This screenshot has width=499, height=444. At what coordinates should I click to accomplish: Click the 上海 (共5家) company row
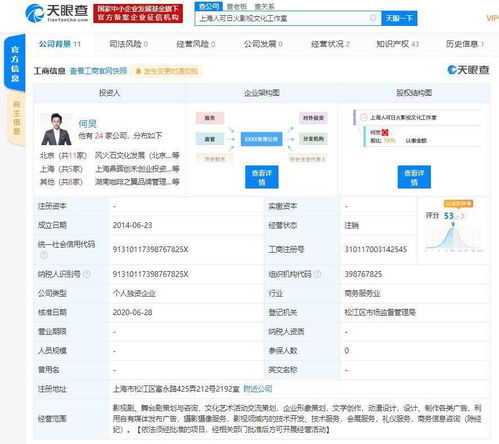tap(109, 169)
